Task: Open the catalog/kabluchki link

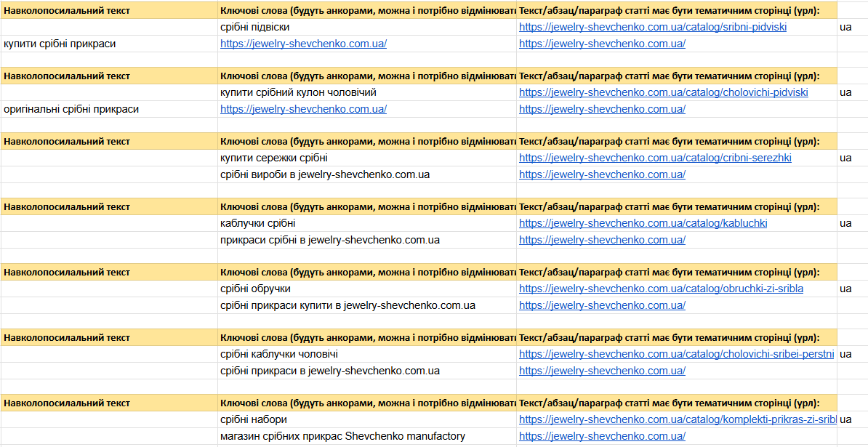Action: coord(643,224)
